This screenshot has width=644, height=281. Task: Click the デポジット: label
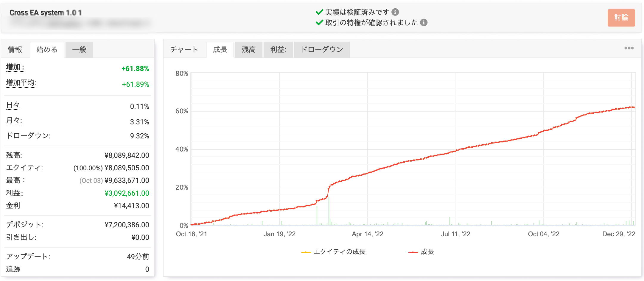tap(25, 225)
